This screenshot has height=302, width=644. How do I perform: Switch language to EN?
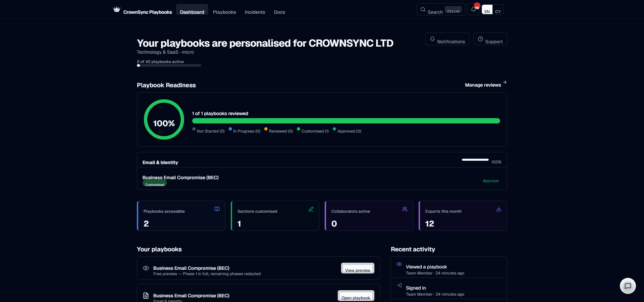coord(487,10)
